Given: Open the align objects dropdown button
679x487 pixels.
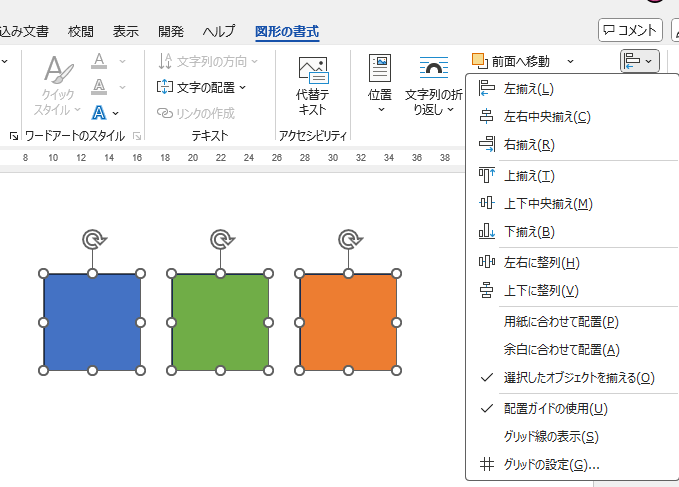Looking at the screenshot, I should [640, 61].
